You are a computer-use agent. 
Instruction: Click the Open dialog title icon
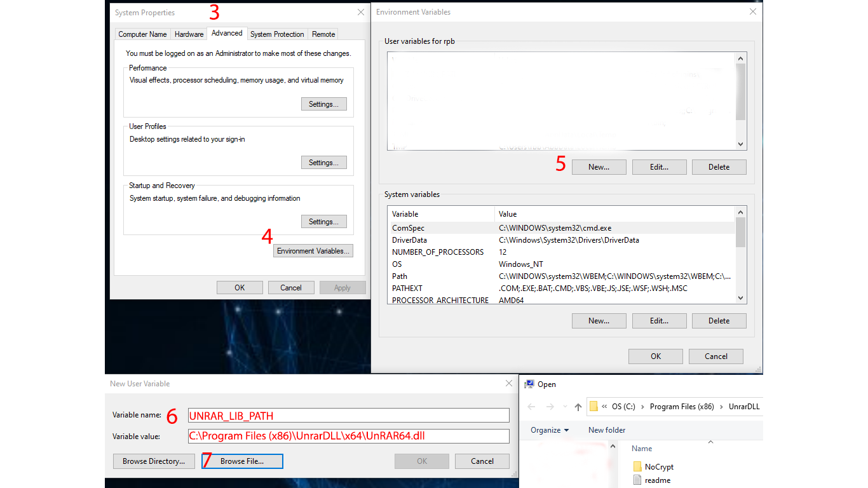(529, 384)
